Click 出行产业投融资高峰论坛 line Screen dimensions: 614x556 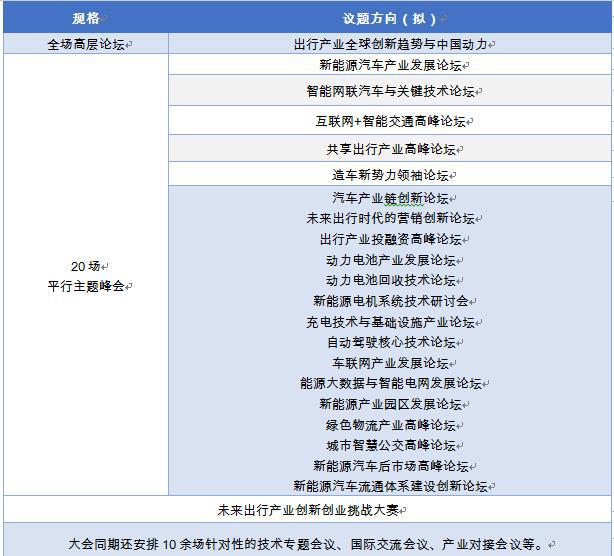pos(390,239)
